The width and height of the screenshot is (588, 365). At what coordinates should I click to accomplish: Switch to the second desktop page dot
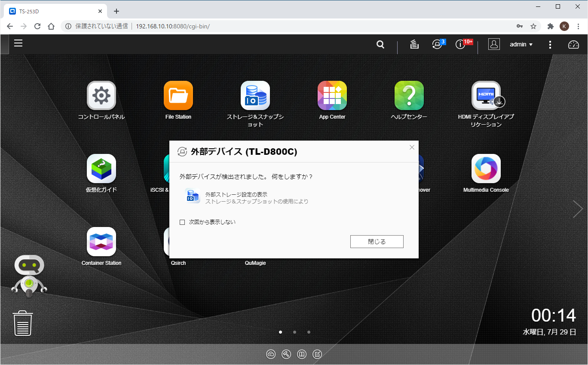coord(295,332)
